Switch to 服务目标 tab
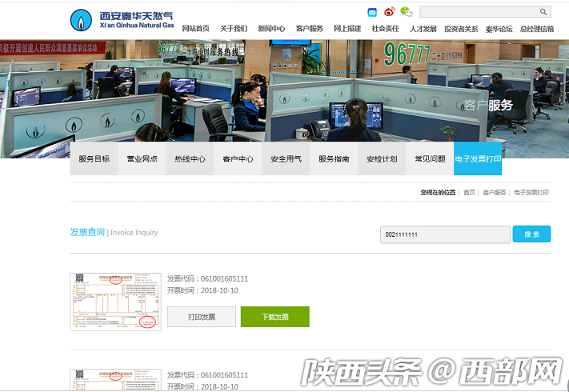Image resolution: width=569 pixels, height=392 pixels. 94,158
